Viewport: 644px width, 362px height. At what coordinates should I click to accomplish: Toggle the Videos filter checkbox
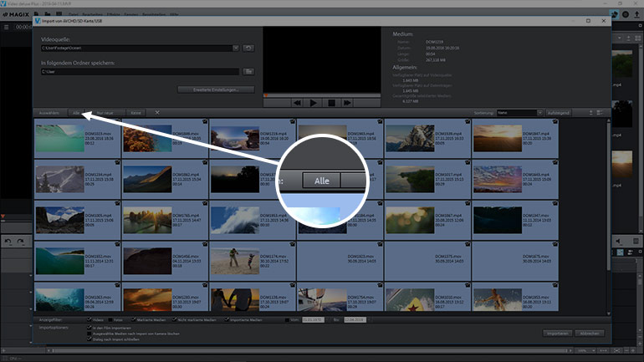tap(89, 319)
